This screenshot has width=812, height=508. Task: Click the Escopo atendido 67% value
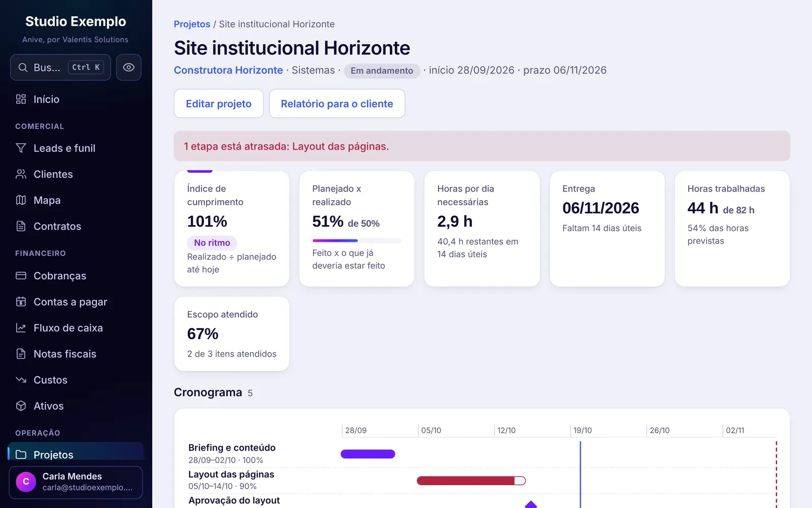[202, 334]
